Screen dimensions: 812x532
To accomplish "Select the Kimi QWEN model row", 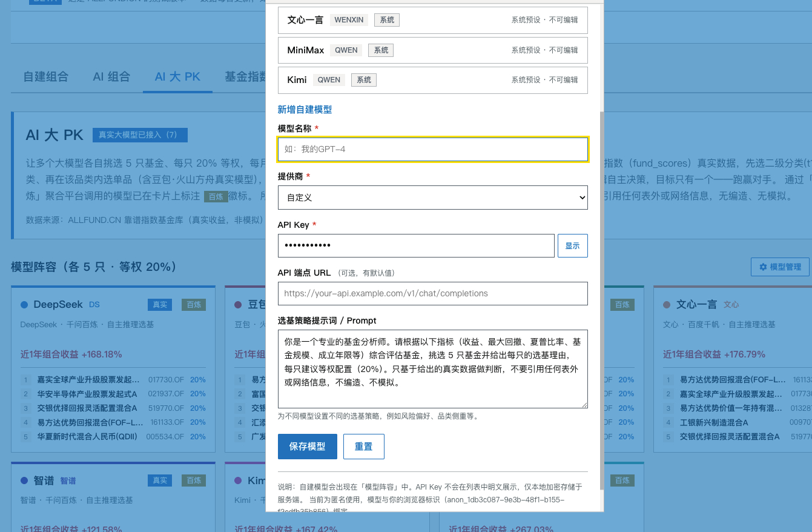I will 433,80.
